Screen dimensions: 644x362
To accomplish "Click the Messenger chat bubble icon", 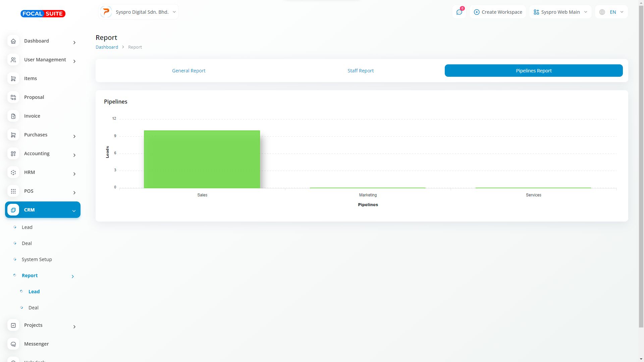I will [x=13, y=344].
